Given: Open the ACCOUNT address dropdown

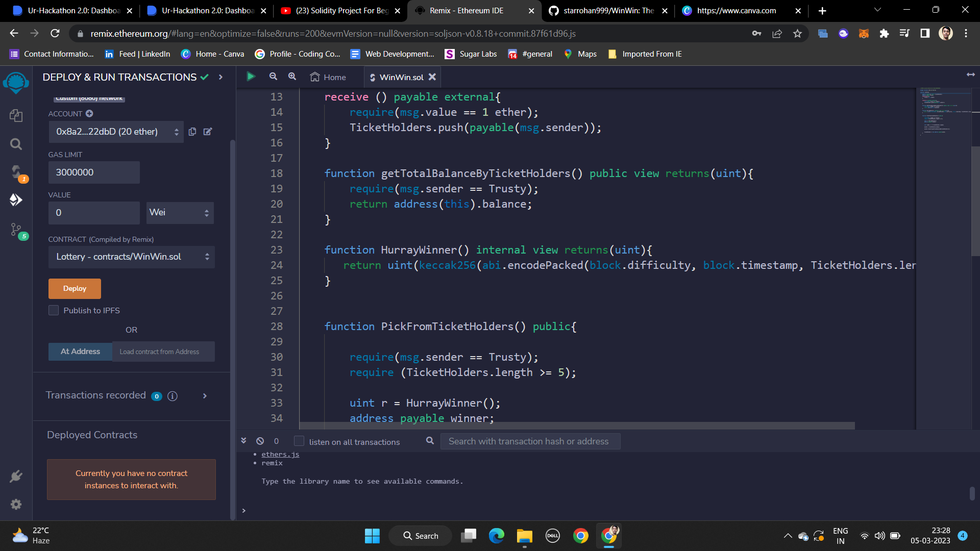Looking at the screenshot, I should click(116, 132).
